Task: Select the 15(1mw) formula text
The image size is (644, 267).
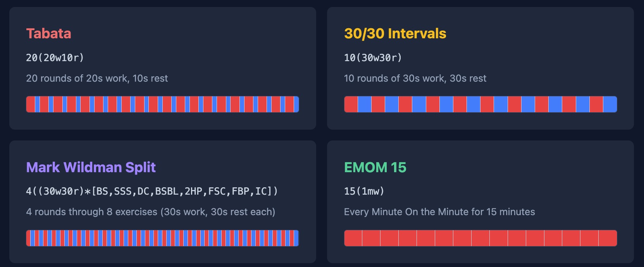Action: click(x=364, y=191)
